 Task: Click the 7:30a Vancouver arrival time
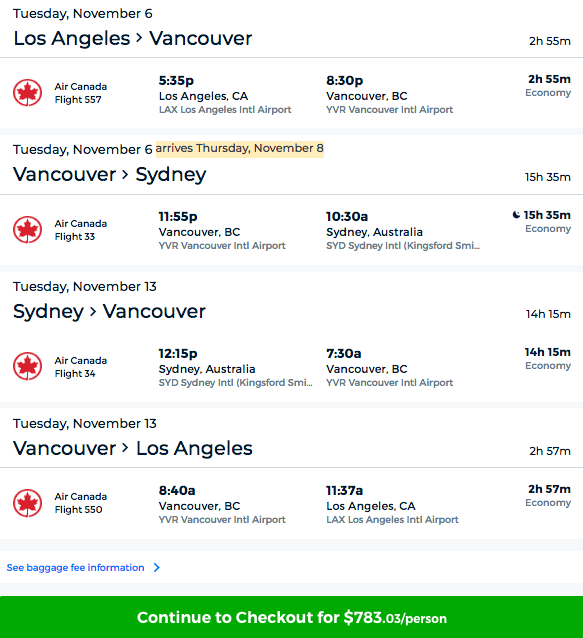click(x=344, y=354)
